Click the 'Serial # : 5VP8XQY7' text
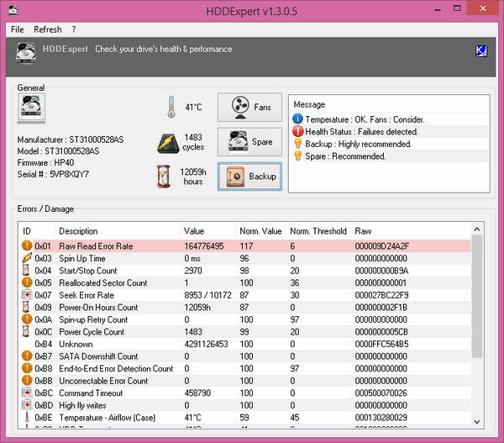 pos(53,174)
